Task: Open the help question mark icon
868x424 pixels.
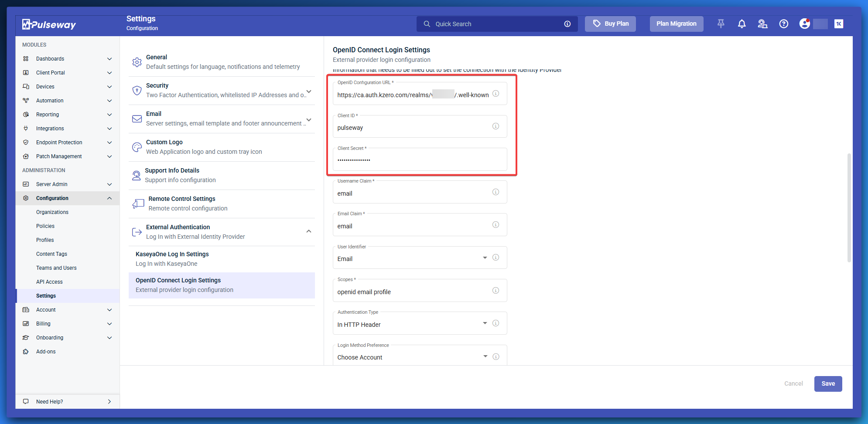Action: [x=783, y=24]
